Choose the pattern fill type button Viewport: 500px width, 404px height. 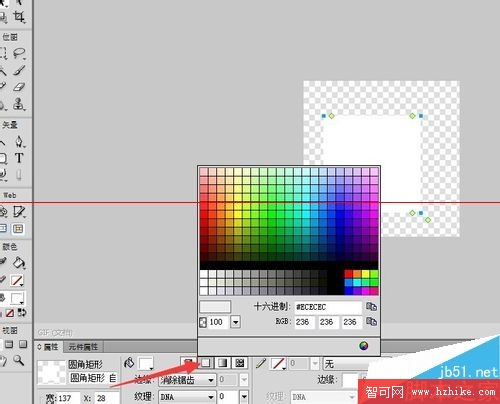(x=240, y=363)
